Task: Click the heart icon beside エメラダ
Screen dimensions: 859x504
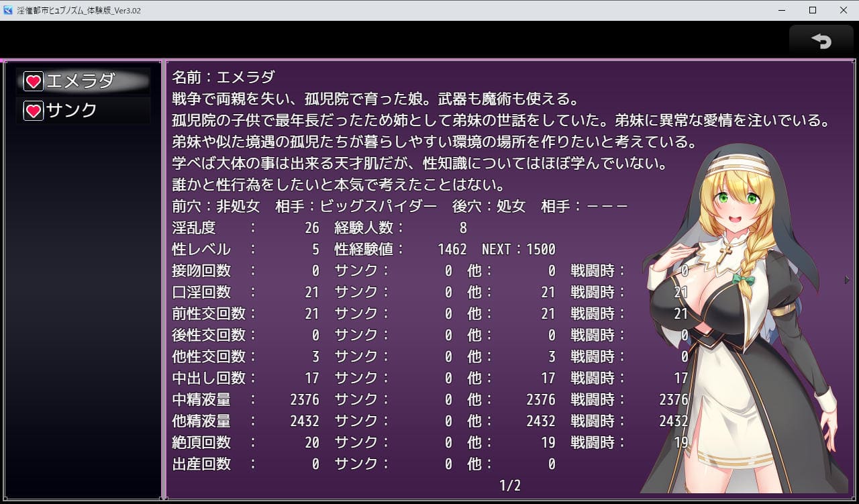Action: tap(34, 82)
